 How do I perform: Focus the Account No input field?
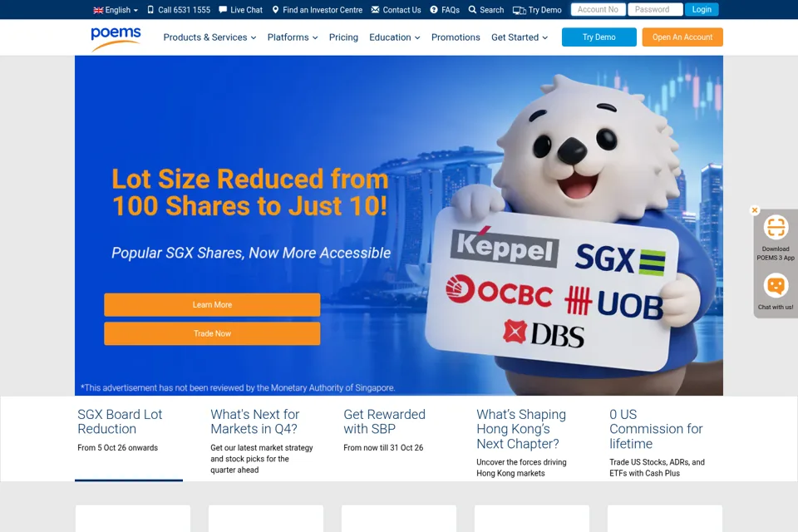(x=598, y=10)
